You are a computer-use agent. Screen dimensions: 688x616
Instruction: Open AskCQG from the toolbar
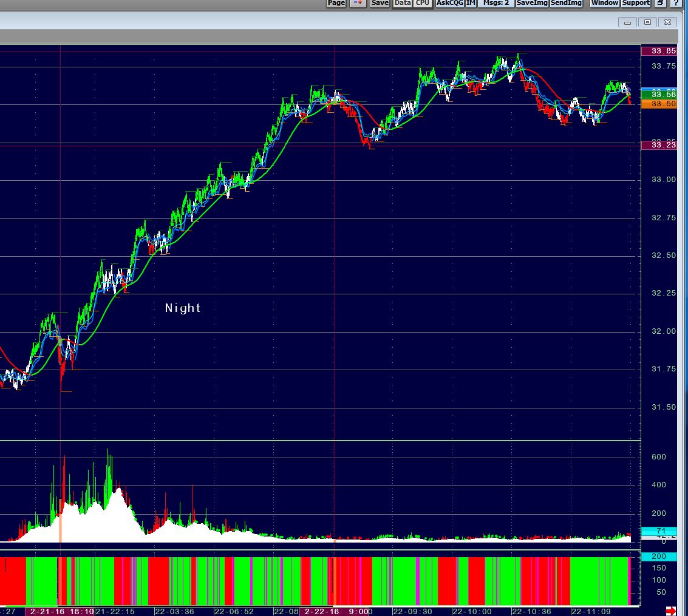[x=450, y=3]
